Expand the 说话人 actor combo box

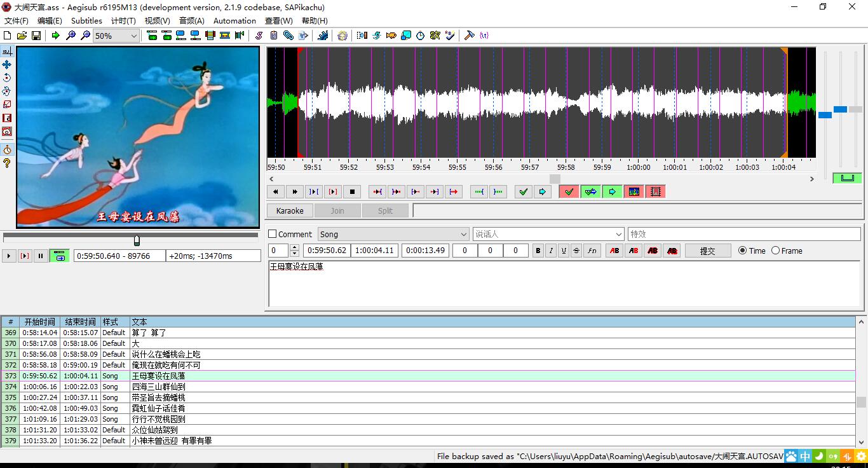pyautogui.click(x=618, y=234)
